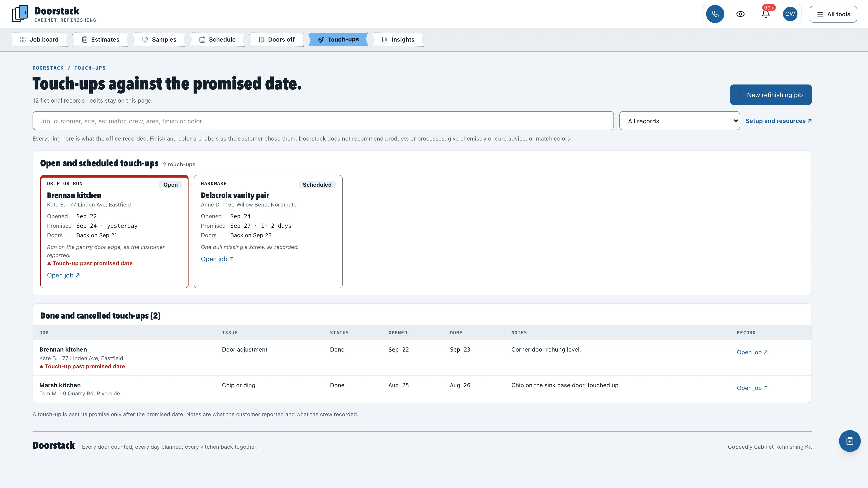Click the JOB column header

(44, 333)
